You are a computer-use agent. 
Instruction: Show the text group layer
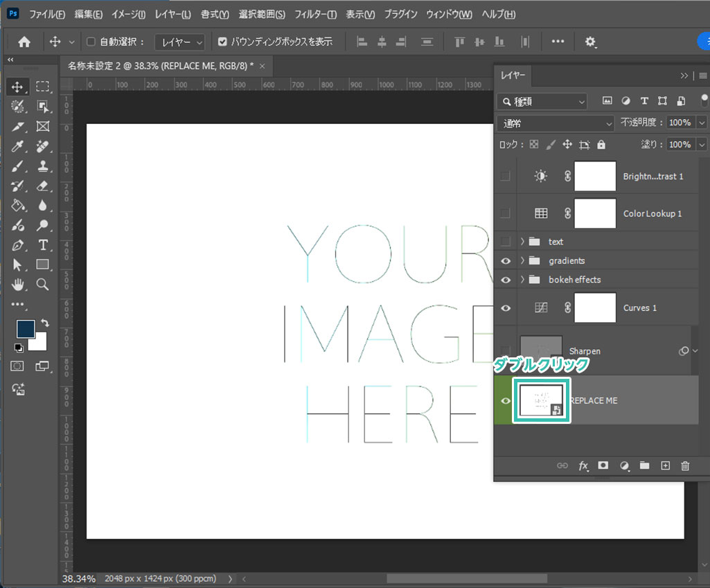pyautogui.click(x=506, y=242)
